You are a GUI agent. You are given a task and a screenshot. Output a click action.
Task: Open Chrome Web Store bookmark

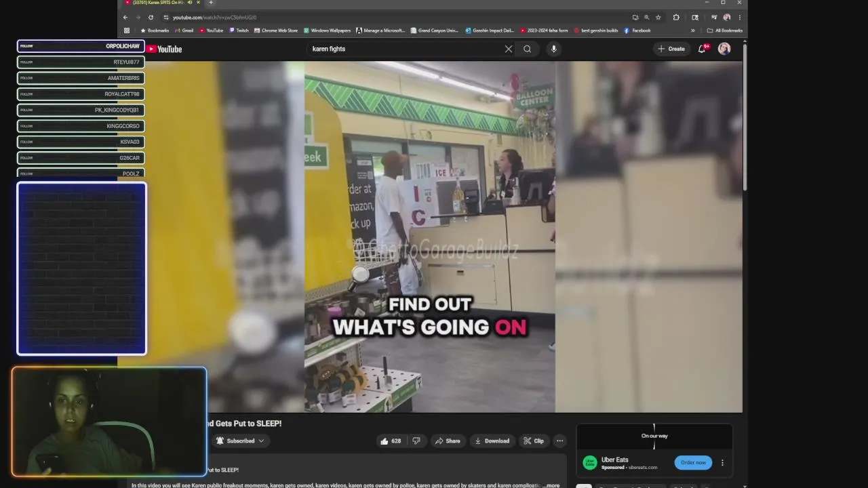click(276, 30)
